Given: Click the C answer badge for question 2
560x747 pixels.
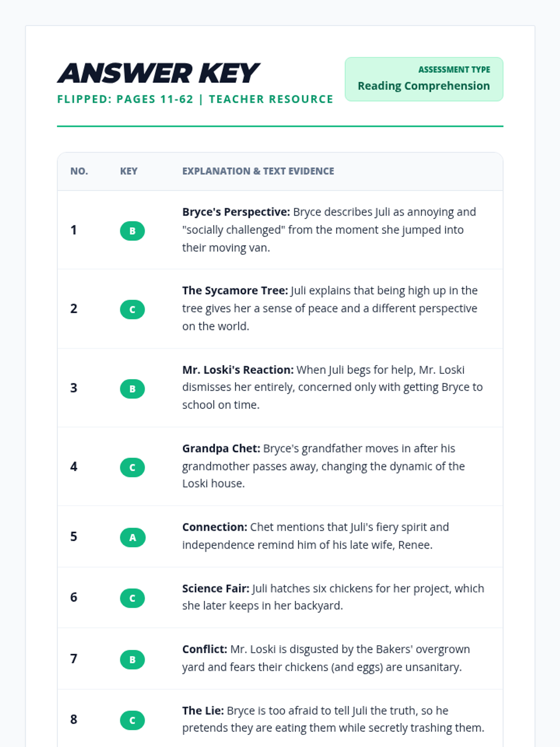Looking at the screenshot, I should coord(132,310).
